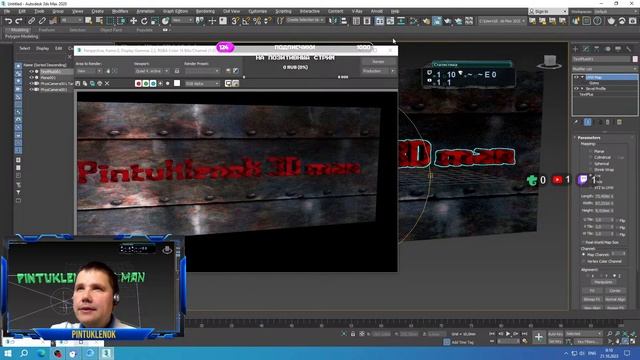This screenshot has height=360, width=640.
Task: Enable red channel in render window
Action: click(x=138, y=83)
